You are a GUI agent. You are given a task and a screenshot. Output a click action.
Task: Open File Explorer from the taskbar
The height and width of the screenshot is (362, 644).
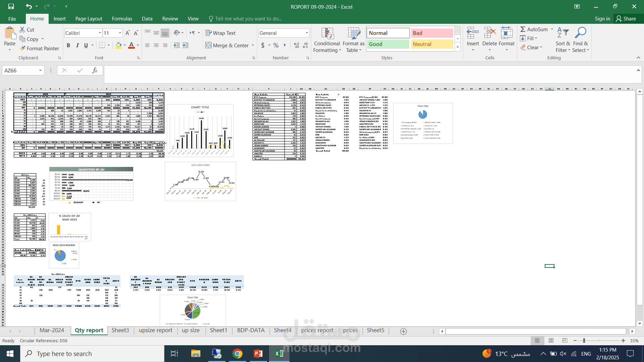coord(196,354)
